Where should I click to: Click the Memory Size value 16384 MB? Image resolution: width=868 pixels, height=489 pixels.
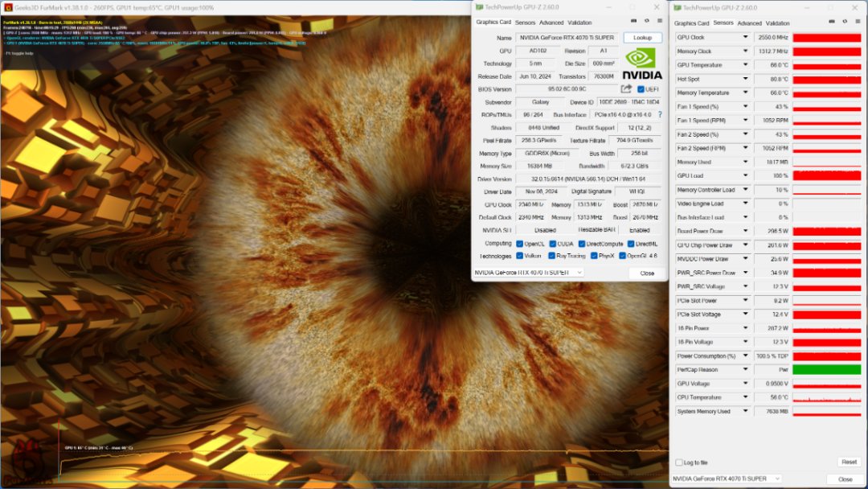click(539, 166)
